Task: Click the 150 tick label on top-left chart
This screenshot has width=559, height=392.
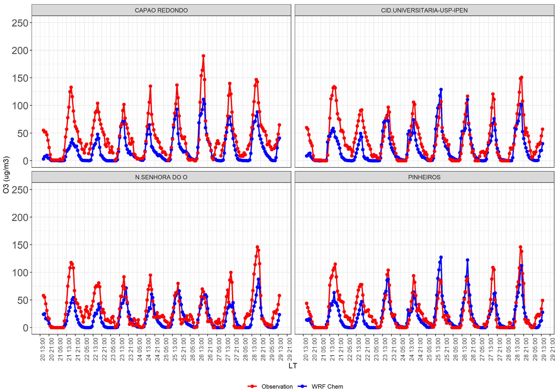Action: click(x=20, y=78)
